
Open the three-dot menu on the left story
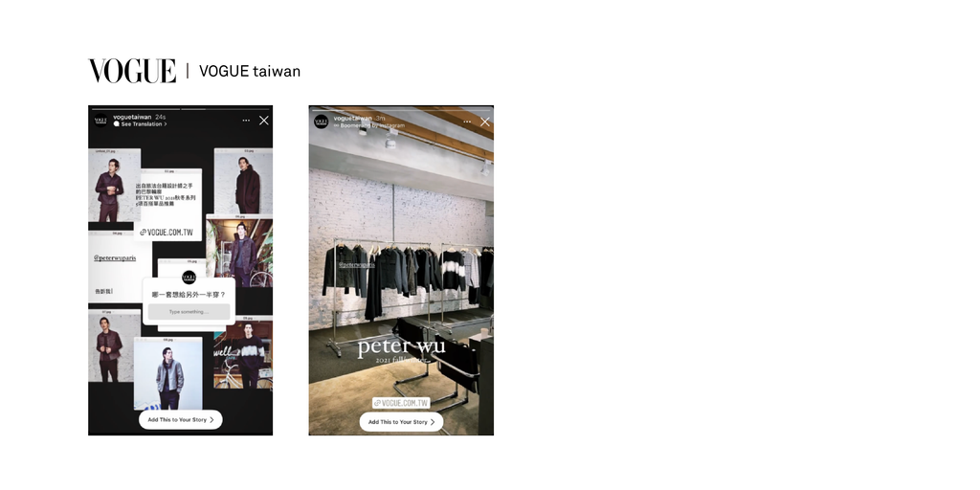coord(246,121)
